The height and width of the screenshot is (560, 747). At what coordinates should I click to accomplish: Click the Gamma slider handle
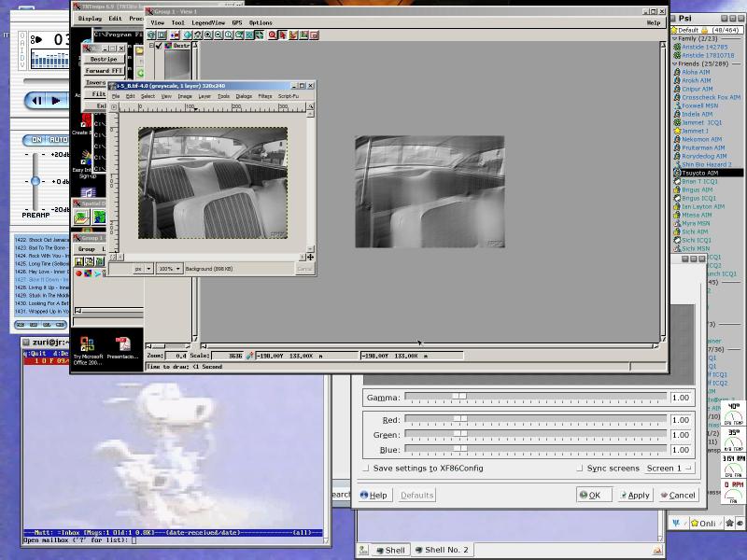[x=458, y=398]
